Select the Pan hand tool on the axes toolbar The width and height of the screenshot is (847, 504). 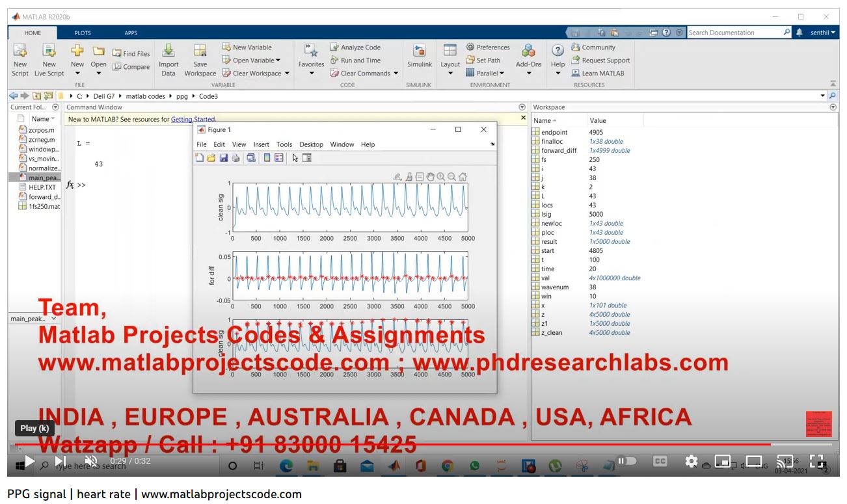point(430,176)
